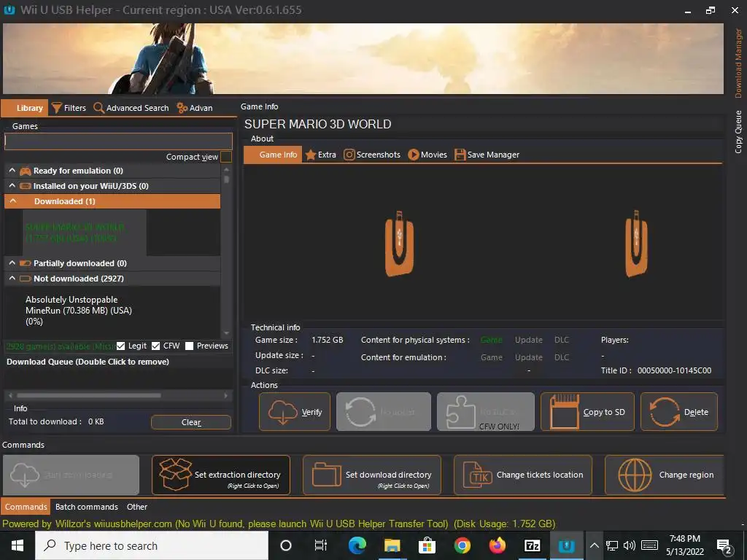This screenshot has width=747, height=560.
Task: Enable the Previews checkbox
Action: click(x=189, y=346)
